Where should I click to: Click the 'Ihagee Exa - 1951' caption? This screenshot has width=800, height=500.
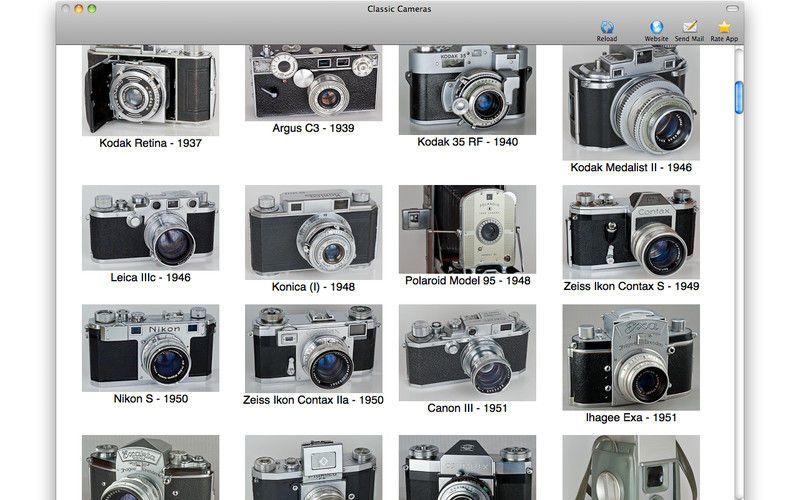pos(631,418)
